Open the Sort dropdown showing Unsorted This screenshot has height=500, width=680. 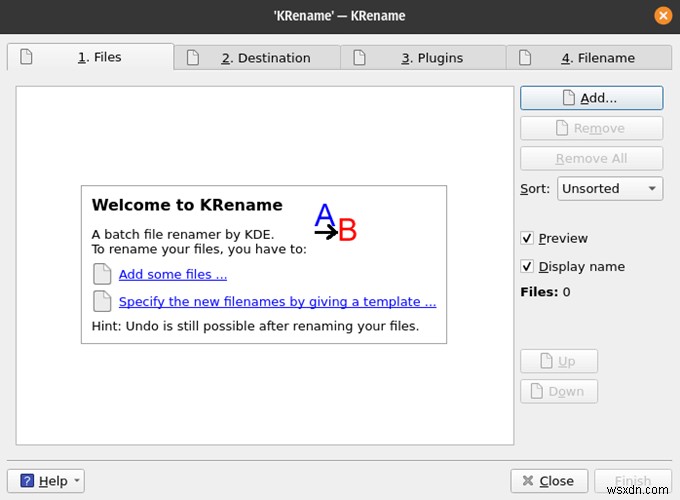(x=610, y=189)
